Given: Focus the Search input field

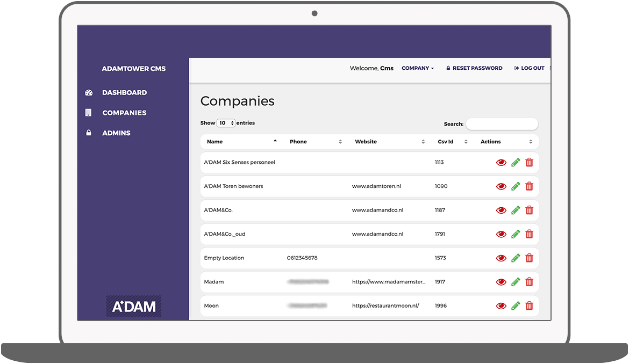Looking at the screenshot, I should pyautogui.click(x=502, y=124).
